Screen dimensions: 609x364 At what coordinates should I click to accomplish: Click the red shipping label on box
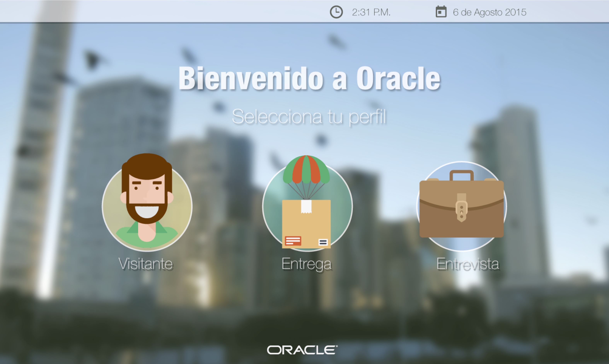pos(293,241)
